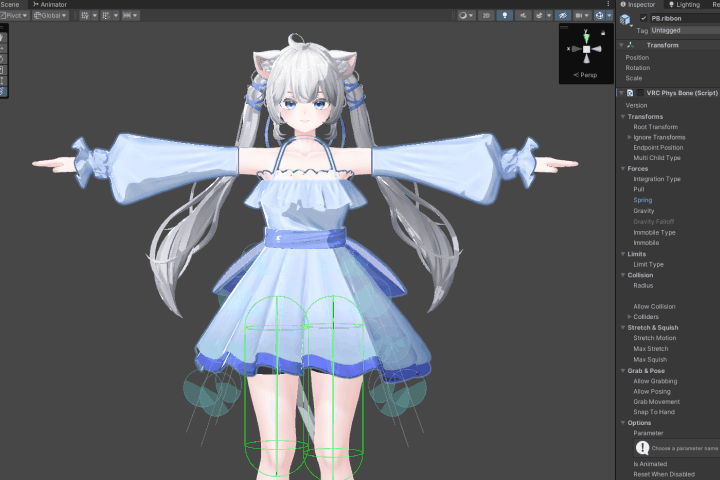This screenshot has height=480, width=720.
Task: Toggle PB.ribbon active checkbox
Action: coord(643,18)
